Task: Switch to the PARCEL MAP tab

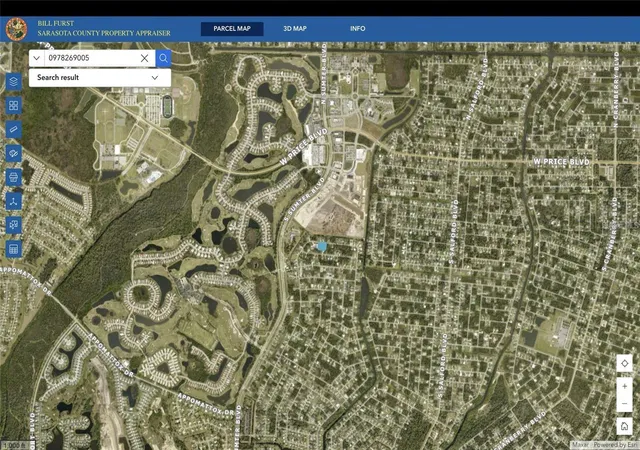Action: click(x=232, y=29)
